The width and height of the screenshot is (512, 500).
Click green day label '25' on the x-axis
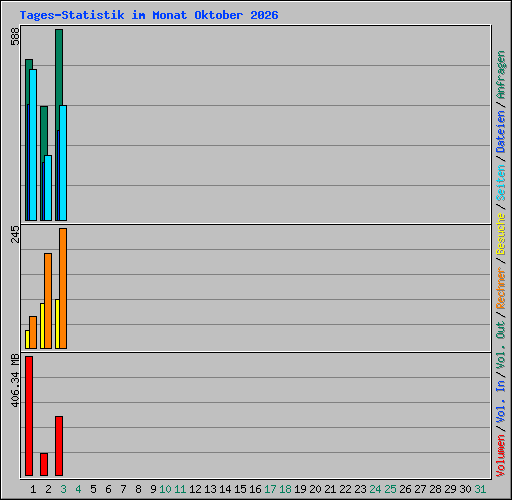pos(390,489)
